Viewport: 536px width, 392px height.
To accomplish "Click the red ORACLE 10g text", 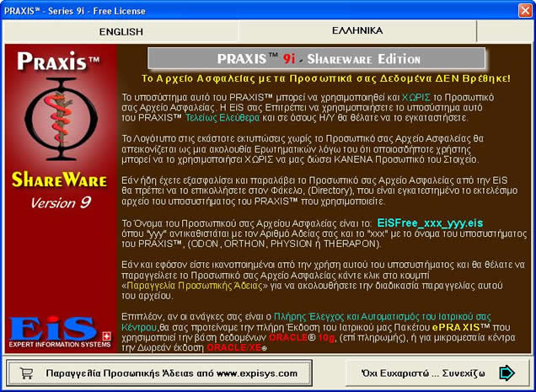I will [302, 338].
